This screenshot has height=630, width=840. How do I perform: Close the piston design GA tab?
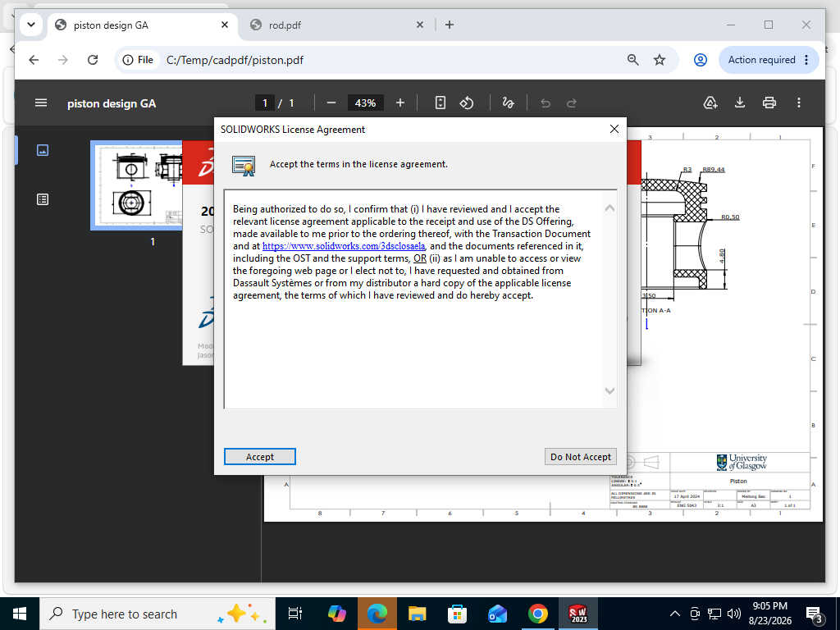coord(225,25)
